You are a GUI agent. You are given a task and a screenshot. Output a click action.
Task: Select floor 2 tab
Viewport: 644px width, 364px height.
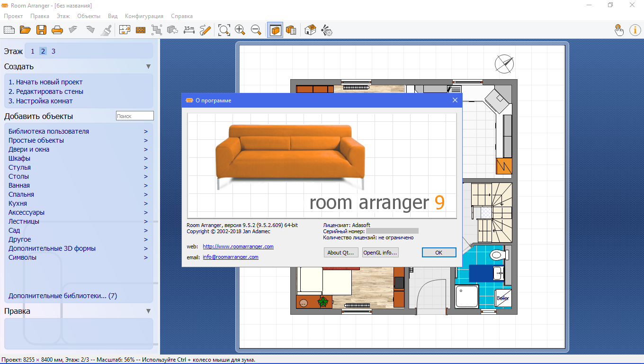coord(43,51)
